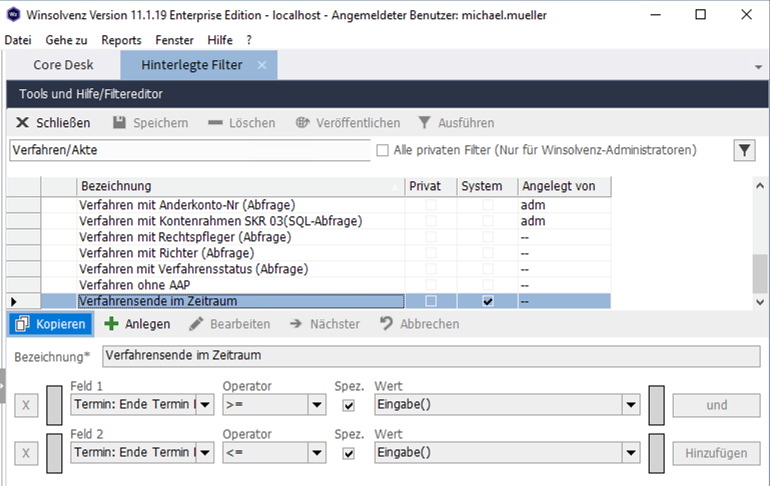Click the Schließen toolbar button
This screenshot has width=770, height=486.
coord(53,123)
